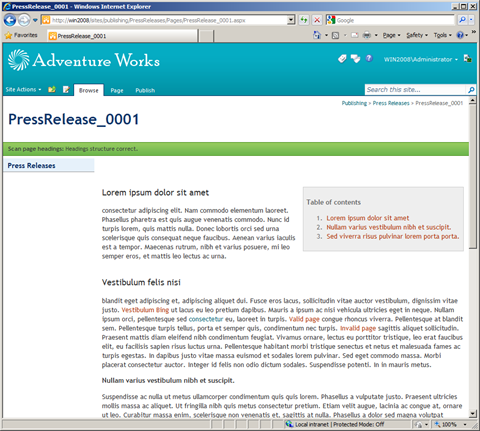Click the page scrollbar up arrow

473,100
